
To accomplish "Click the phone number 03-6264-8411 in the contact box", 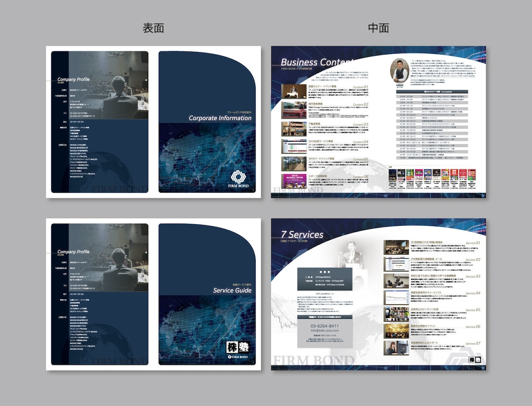I will 324,326.
